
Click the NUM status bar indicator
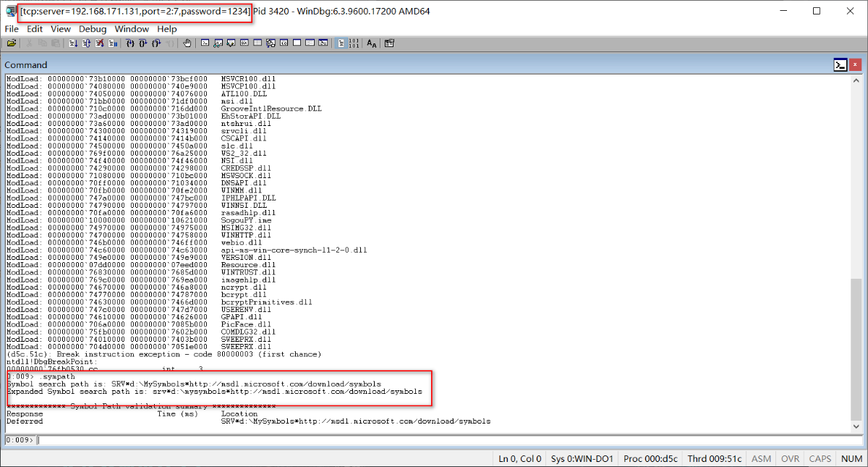tap(851, 458)
